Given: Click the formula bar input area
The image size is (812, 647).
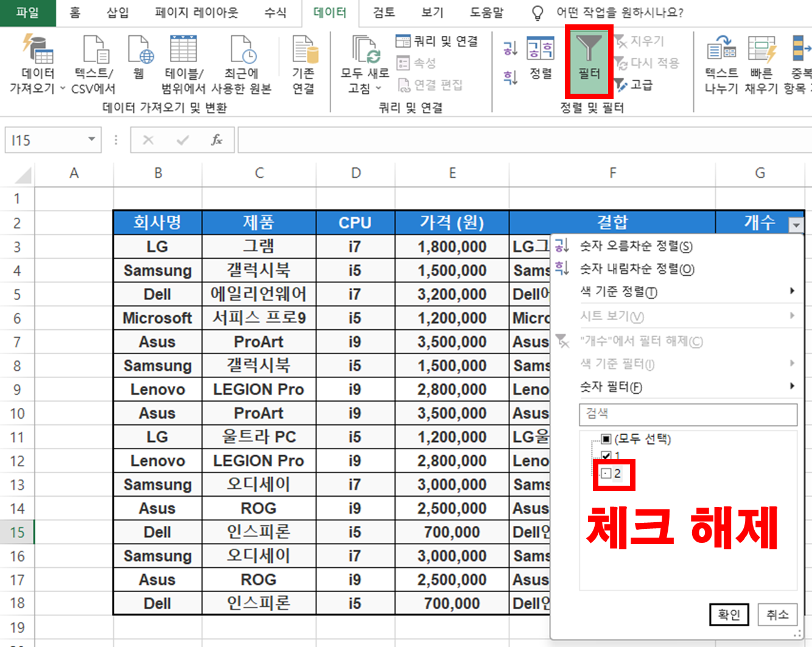Looking at the screenshot, I should click(524, 141).
